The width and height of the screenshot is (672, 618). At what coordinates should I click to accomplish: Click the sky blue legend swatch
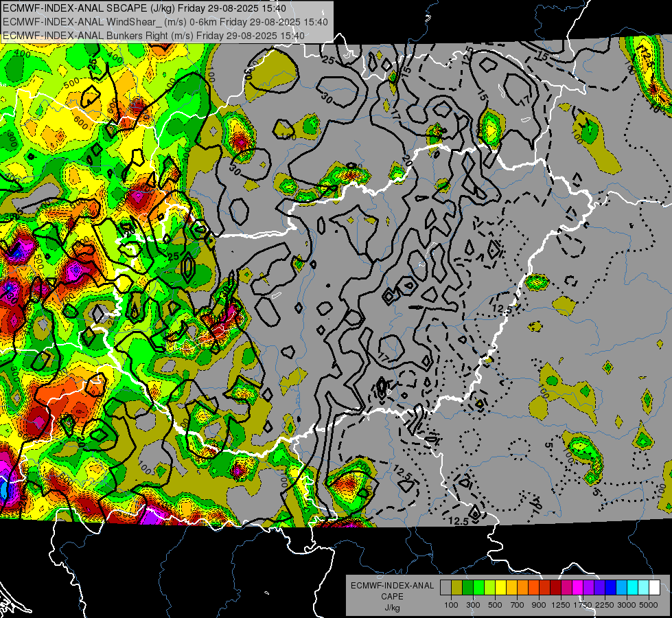(621, 588)
